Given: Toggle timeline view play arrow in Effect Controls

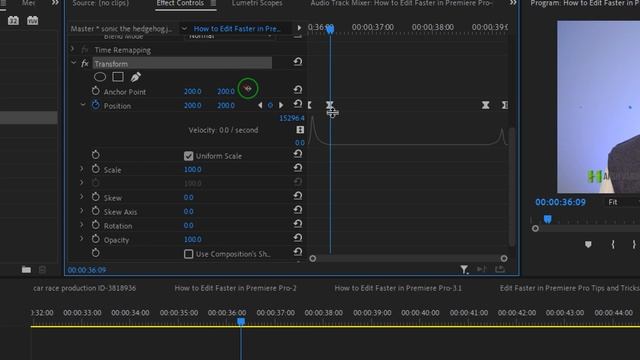Looking at the screenshot, I should tap(299, 28).
